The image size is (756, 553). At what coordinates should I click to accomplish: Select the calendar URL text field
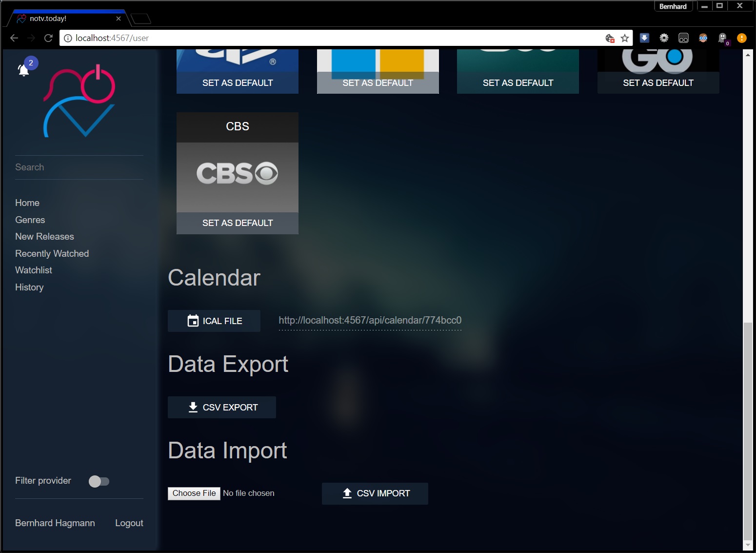pos(370,321)
